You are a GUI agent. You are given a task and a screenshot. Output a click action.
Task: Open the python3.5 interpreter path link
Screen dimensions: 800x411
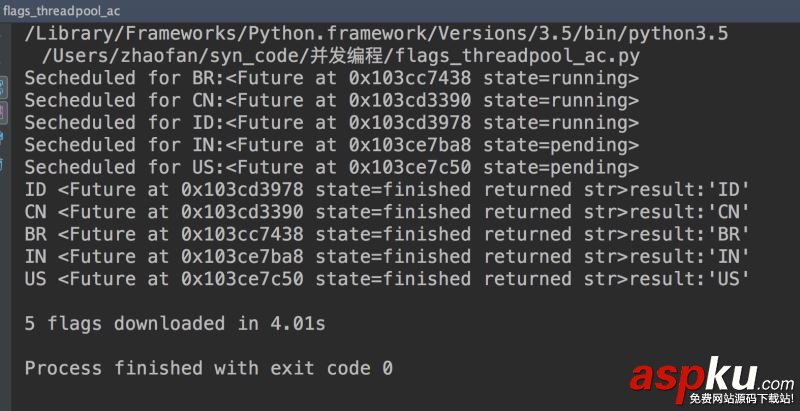(x=375, y=34)
